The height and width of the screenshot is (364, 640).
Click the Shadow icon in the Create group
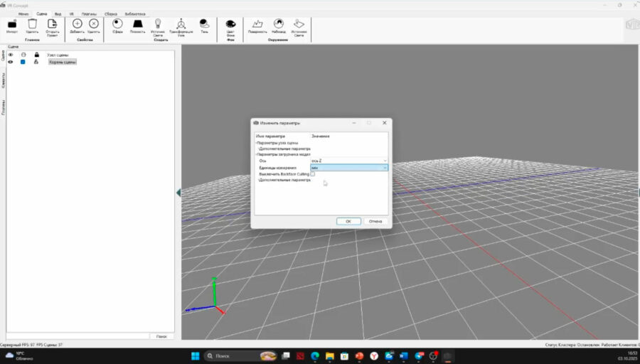[x=205, y=24]
